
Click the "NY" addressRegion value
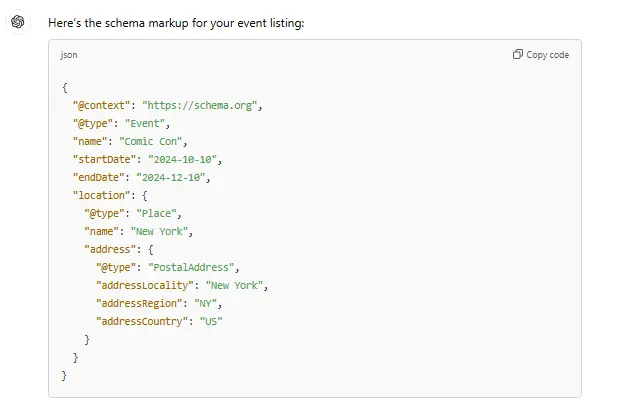tap(206, 303)
